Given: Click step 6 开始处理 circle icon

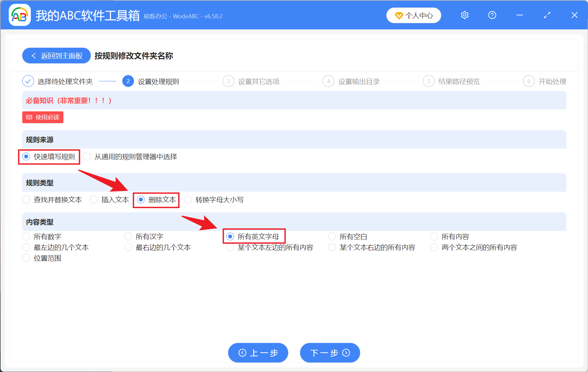Looking at the screenshot, I should click(529, 81).
